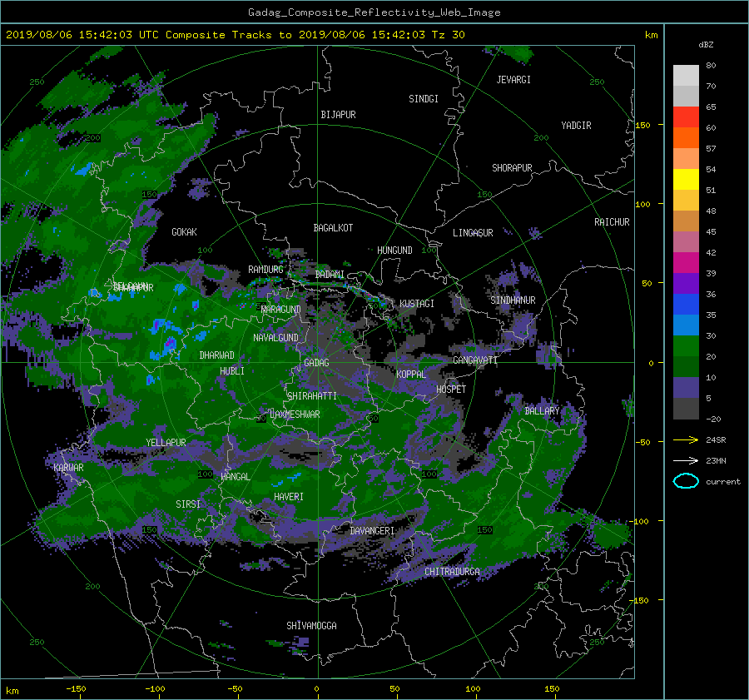Click the SHIRAHATTI town label
This screenshot has width=749, height=700.
312,396
